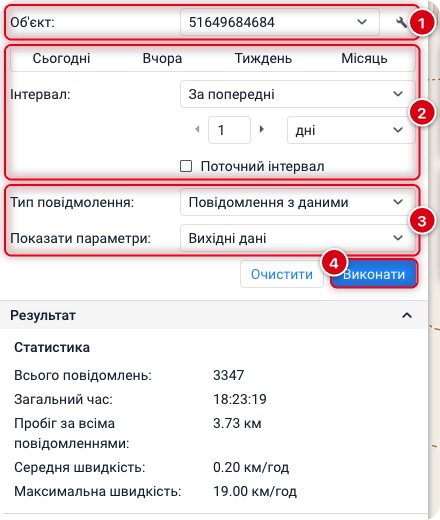Image resolution: width=440 pixels, height=520 pixels.
Task: Click the 'Інтервал:' label
Action: [x=40, y=94]
